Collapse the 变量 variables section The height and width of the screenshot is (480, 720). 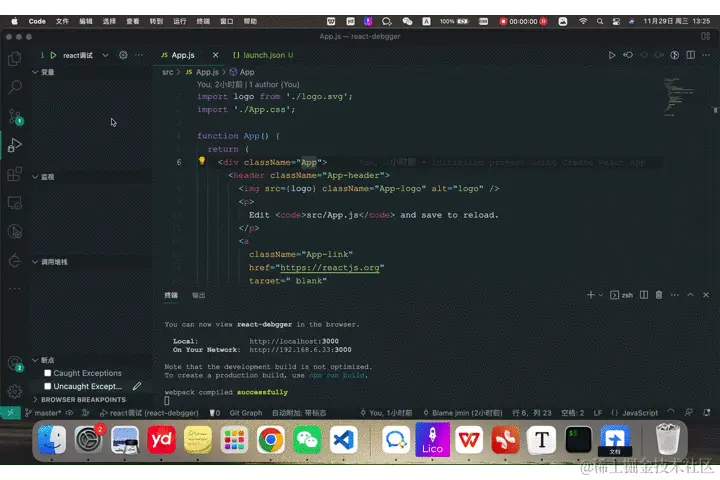click(35, 72)
